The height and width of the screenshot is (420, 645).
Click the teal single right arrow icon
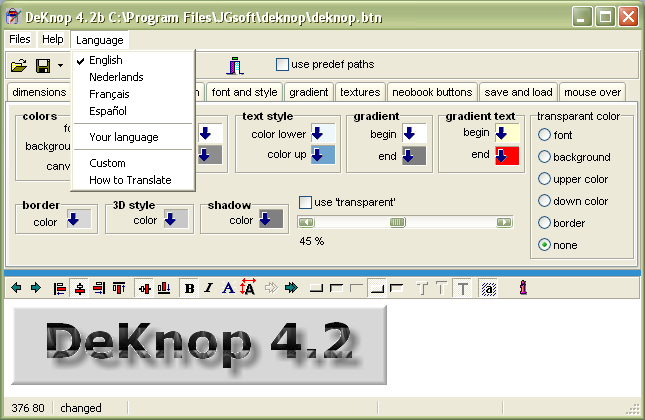tap(36, 288)
